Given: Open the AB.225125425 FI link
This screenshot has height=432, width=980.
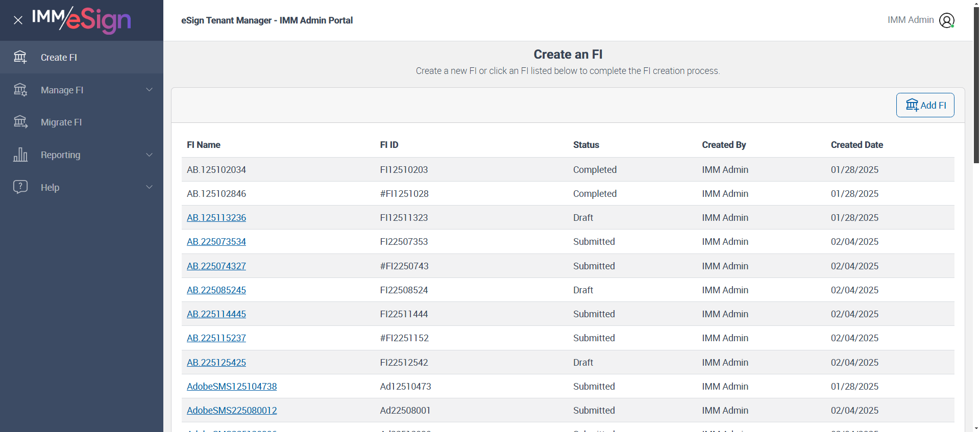Looking at the screenshot, I should click(x=216, y=363).
